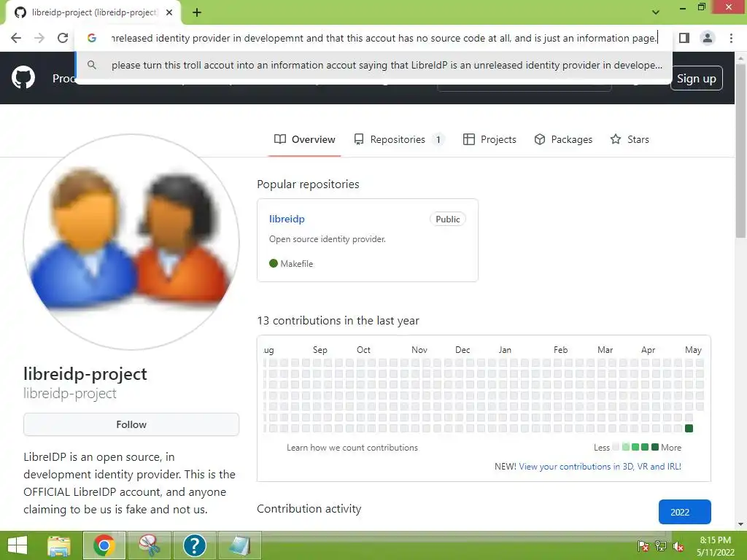This screenshot has width=747, height=560.
Task: Switch to the Overview tab
Action: 304,139
